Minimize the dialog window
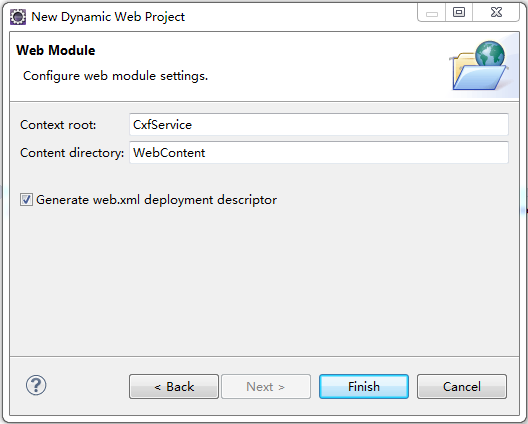 pos(432,12)
